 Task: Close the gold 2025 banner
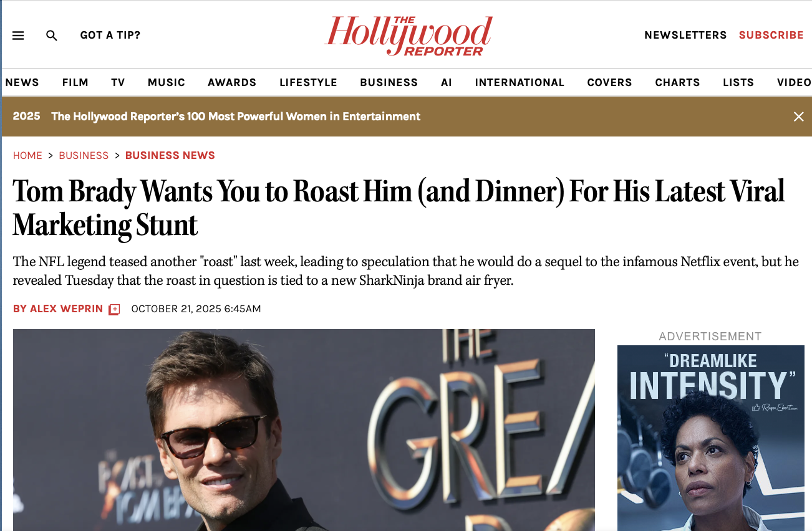click(798, 117)
